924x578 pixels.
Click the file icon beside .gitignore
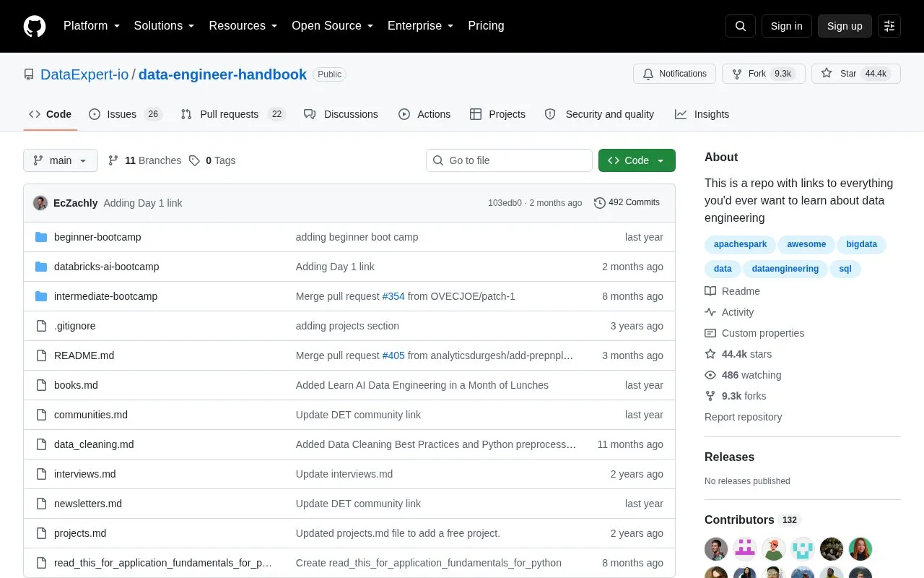tap(41, 326)
